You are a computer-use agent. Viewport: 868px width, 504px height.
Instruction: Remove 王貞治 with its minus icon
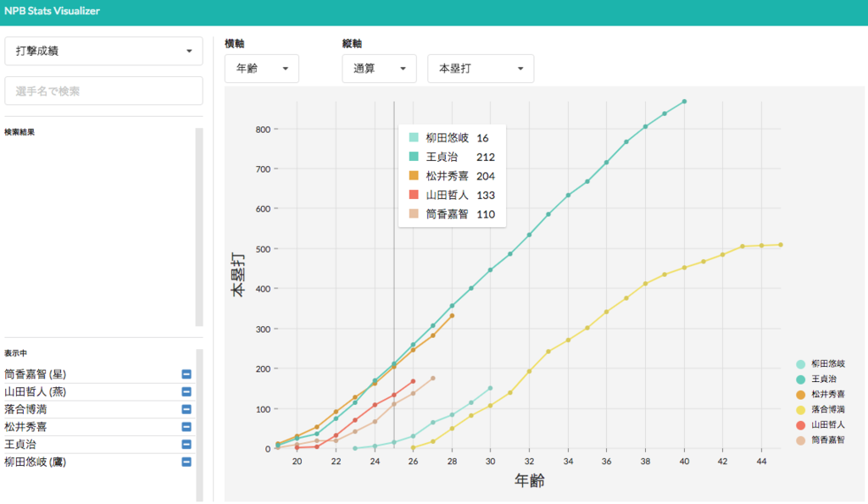(186, 444)
